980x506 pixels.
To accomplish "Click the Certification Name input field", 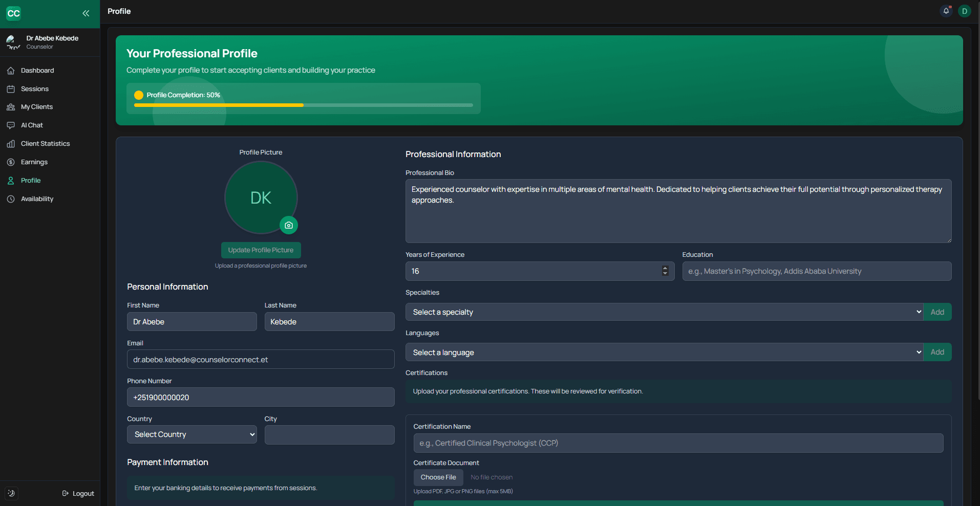I will point(678,443).
